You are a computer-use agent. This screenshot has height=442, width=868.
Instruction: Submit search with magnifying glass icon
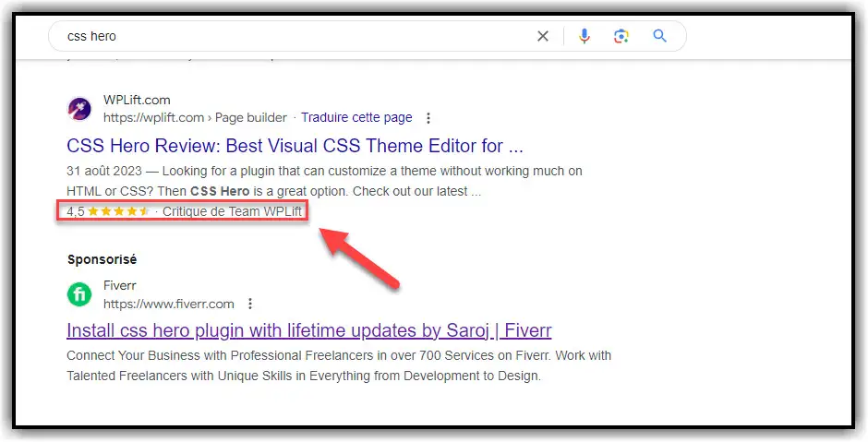[x=659, y=36]
